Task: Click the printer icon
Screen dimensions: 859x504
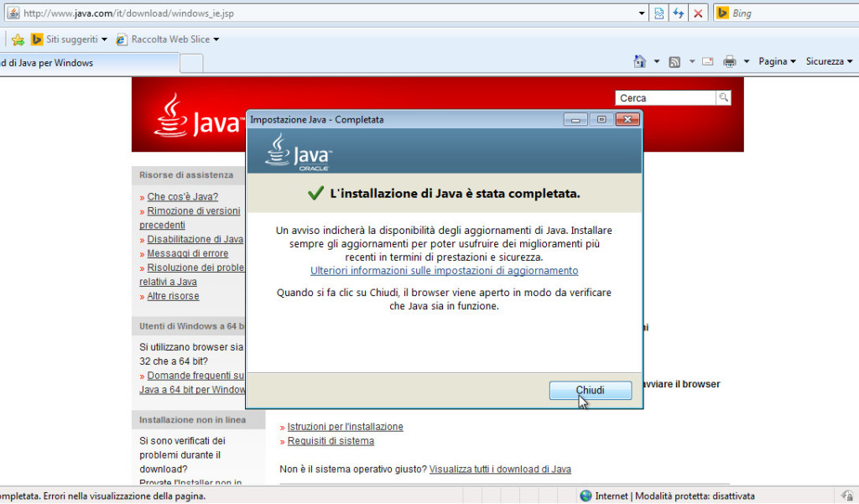Action: click(x=729, y=61)
